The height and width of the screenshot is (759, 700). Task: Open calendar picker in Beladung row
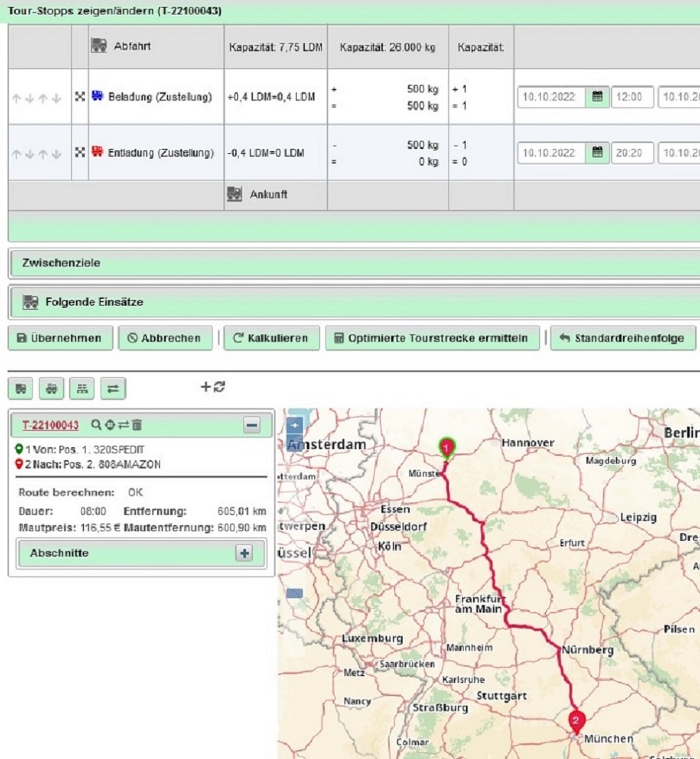pos(597,97)
